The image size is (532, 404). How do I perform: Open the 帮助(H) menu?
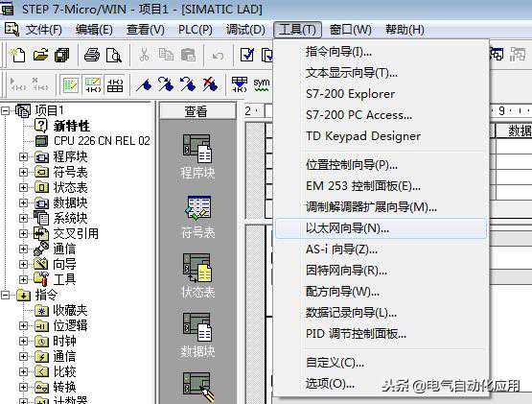[405, 30]
